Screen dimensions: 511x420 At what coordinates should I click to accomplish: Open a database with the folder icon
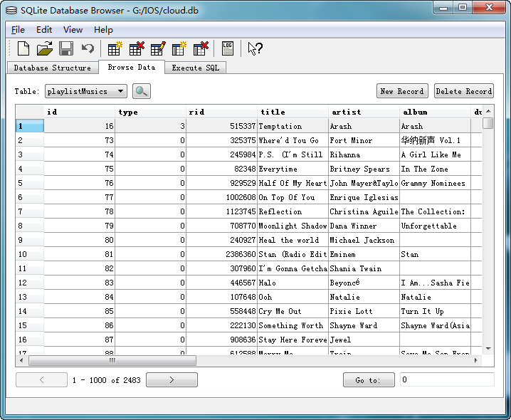45,48
